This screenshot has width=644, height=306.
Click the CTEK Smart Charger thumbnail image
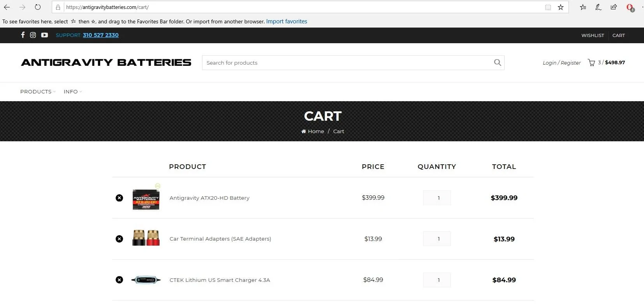point(146,280)
